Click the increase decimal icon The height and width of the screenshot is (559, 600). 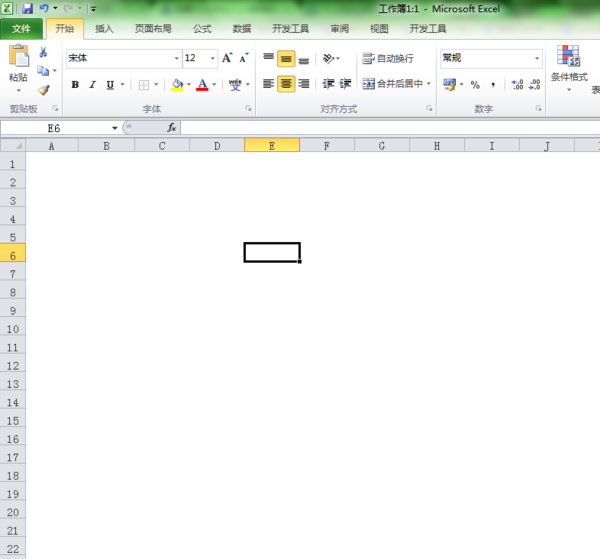point(517,85)
